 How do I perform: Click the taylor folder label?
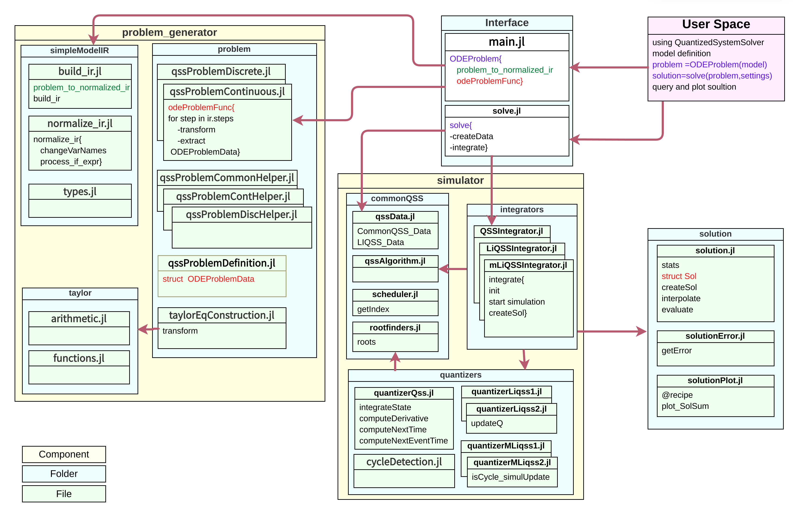80,293
